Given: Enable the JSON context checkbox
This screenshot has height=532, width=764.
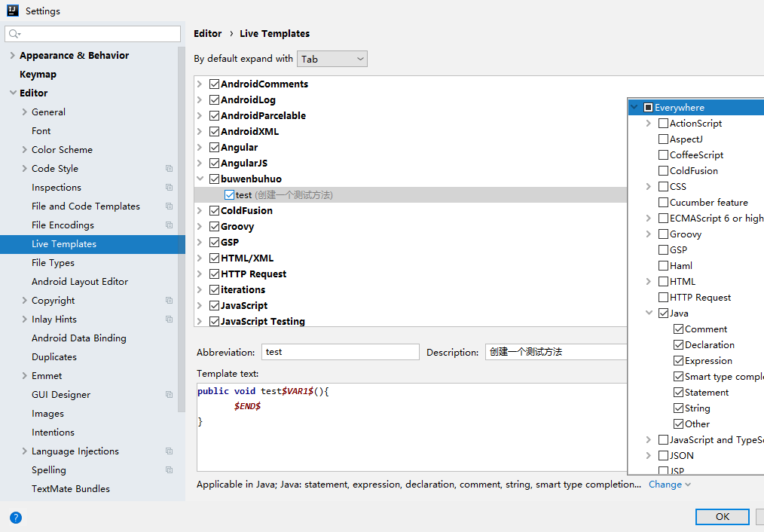Looking at the screenshot, I should (663, 455).
